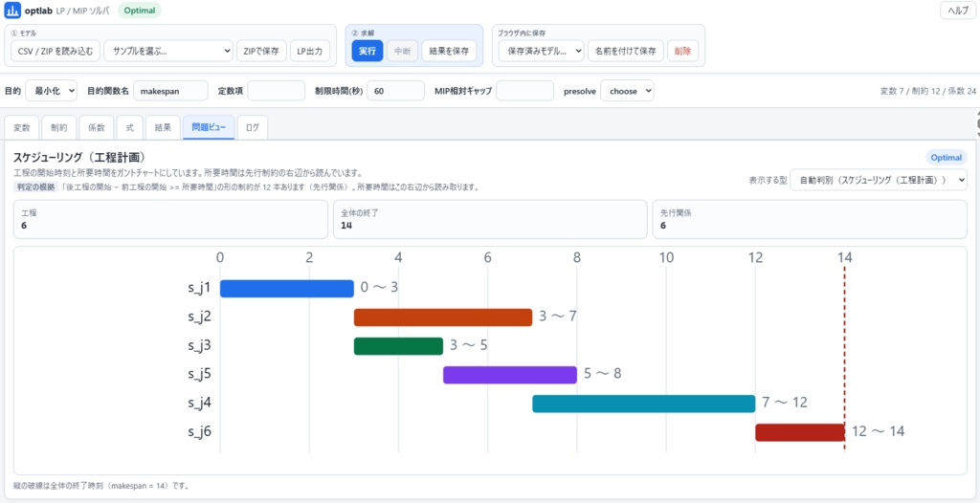Click the s_j4 row label
Viewport: 980px width, 503px height.
[x=200, y=403]
